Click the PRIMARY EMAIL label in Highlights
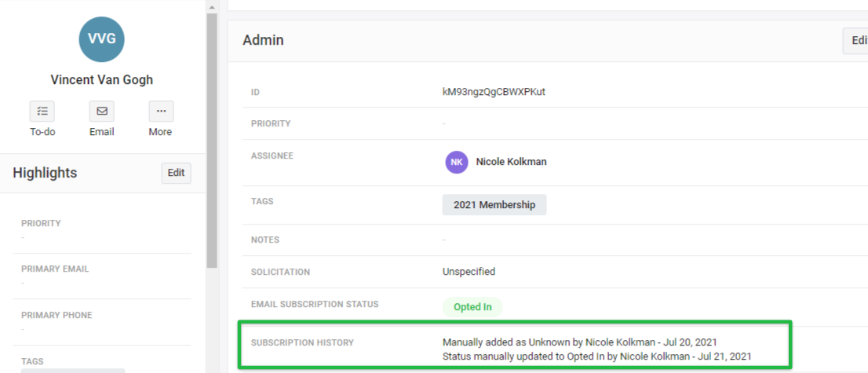 tap(55, 269)
